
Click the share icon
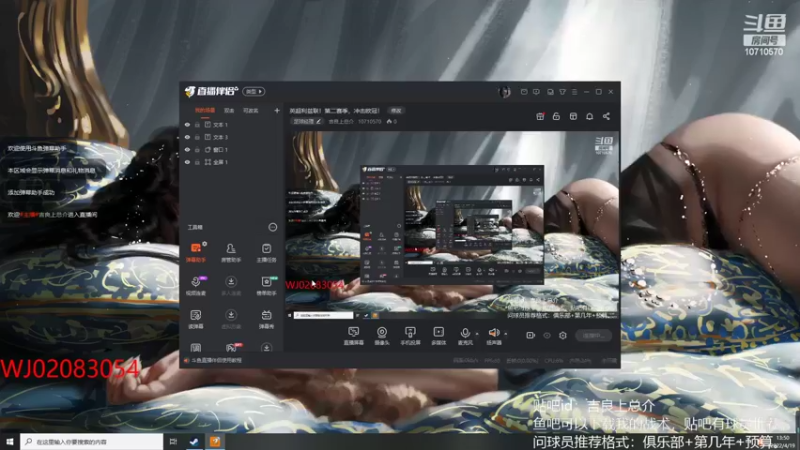pos(606,116)
